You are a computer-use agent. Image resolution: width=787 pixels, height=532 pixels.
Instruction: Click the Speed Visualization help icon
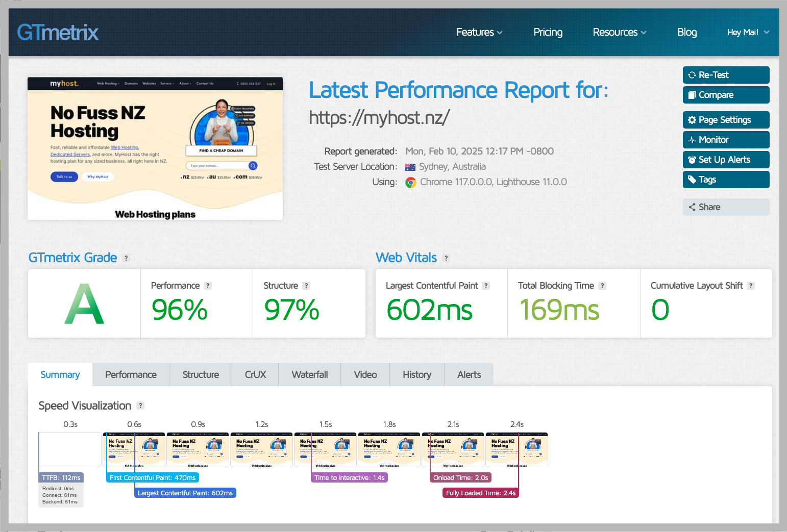(x=140, y=406)
